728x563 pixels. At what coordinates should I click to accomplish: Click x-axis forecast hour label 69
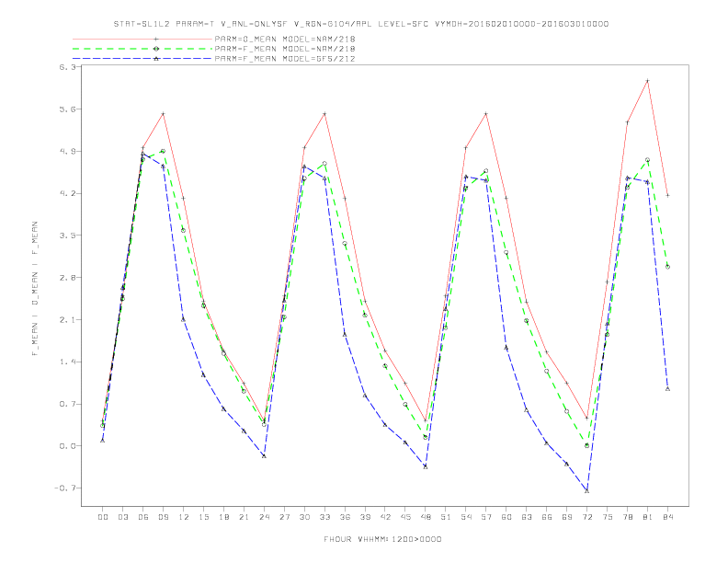567,517
